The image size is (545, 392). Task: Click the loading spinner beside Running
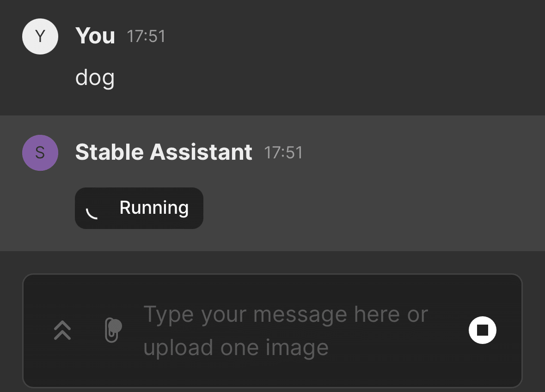click(x=92, y=212)
